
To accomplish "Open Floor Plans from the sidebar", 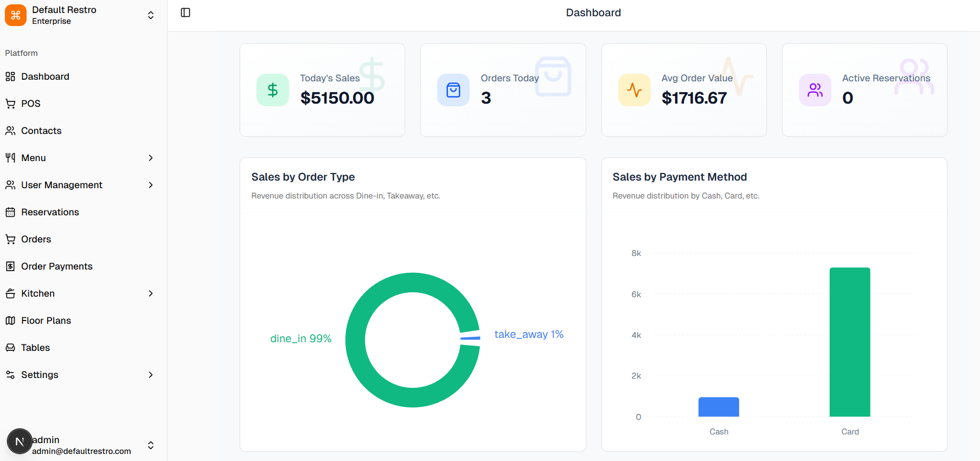I will point(46,321).
